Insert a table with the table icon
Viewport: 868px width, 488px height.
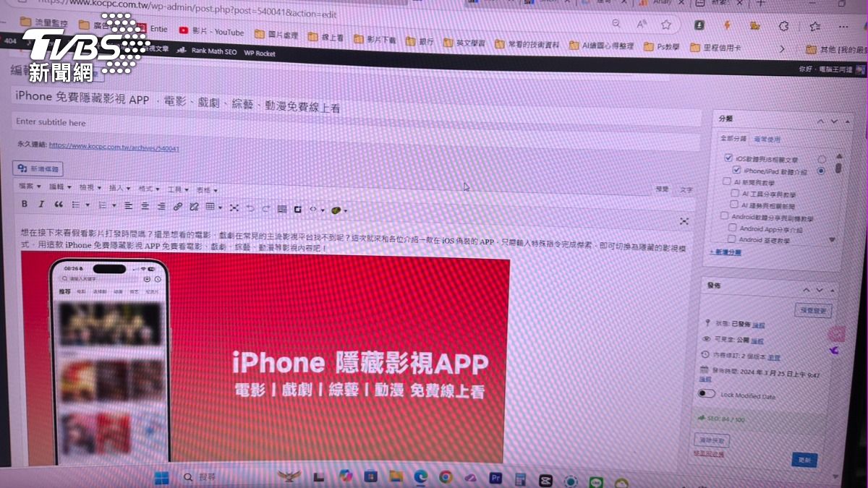(210, 207)
